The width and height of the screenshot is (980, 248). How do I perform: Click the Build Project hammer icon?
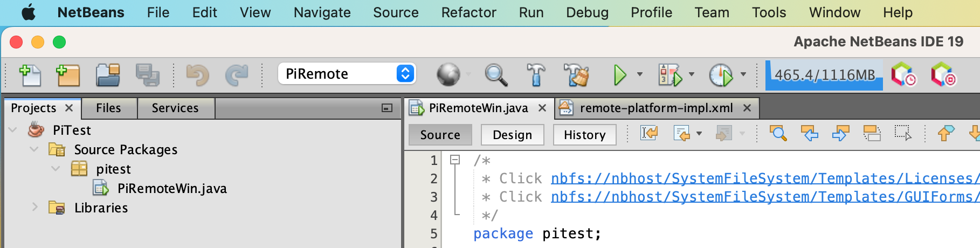tap(535, 75)
